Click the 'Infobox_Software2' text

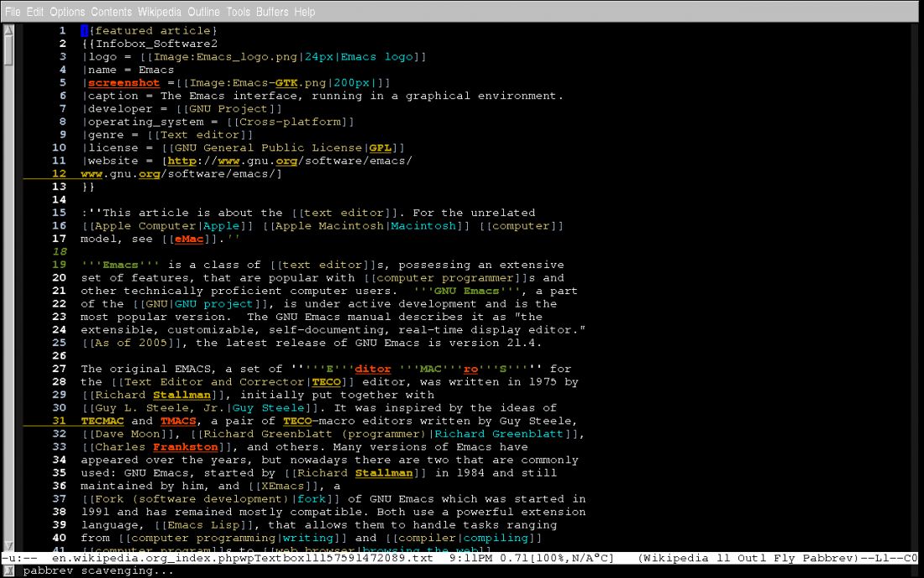tap(156, 44)
